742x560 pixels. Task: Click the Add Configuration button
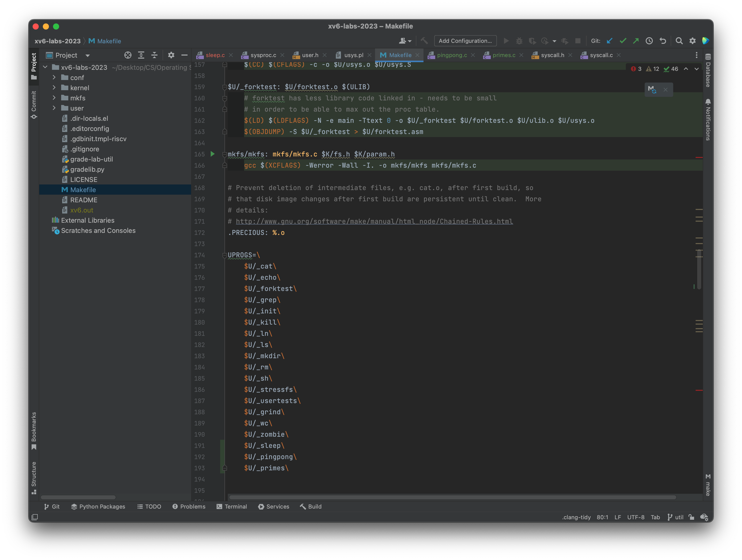(x=465, y=41)
